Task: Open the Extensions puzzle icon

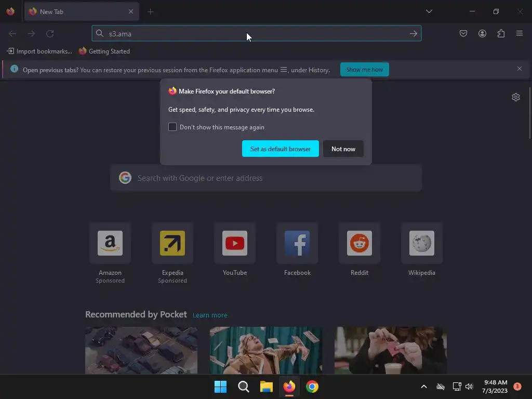Action: point(501,33)
